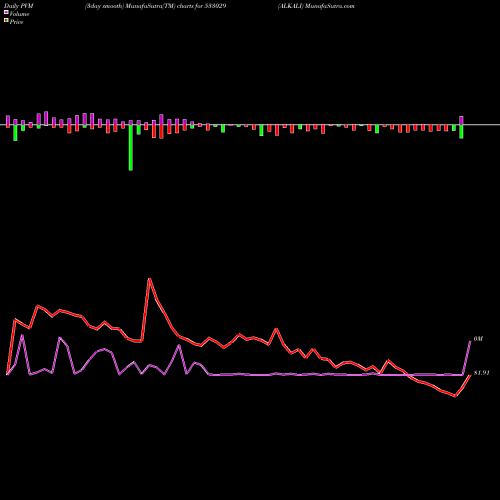The height and width of the screenshot is (500, 500).
Task: Click the Volume legend color swatch
Action: [x=6, y=12]
